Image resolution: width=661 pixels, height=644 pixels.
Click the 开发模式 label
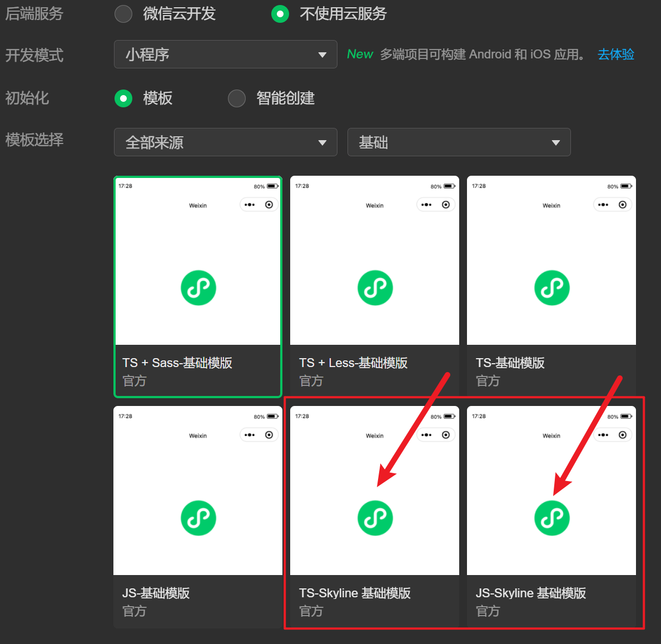tap(34, 55)
